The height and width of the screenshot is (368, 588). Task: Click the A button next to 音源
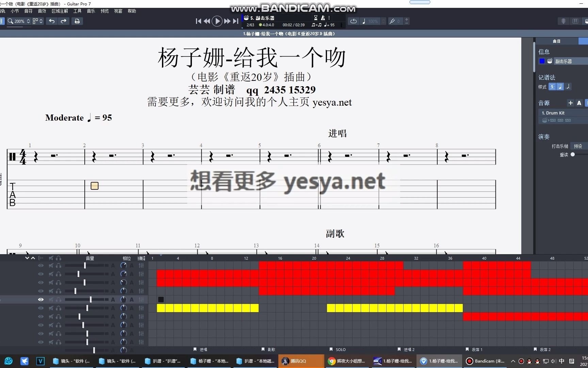coord(579,103)
